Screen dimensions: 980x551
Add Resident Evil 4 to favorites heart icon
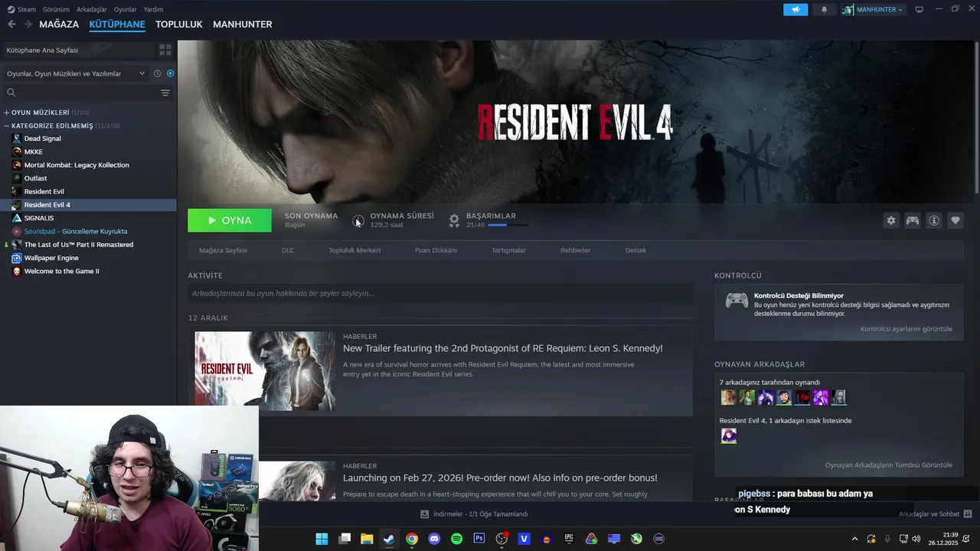[955, 220]
